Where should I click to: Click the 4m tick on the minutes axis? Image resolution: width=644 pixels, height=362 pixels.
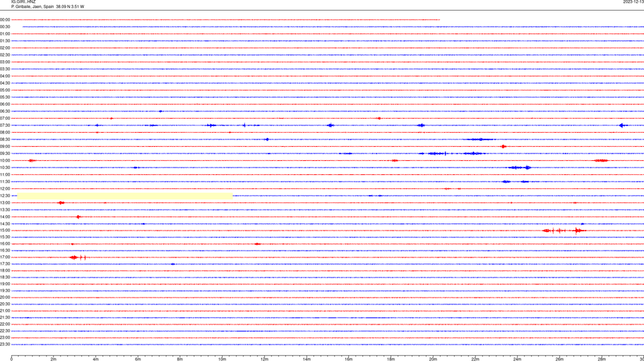coord(96,359)
